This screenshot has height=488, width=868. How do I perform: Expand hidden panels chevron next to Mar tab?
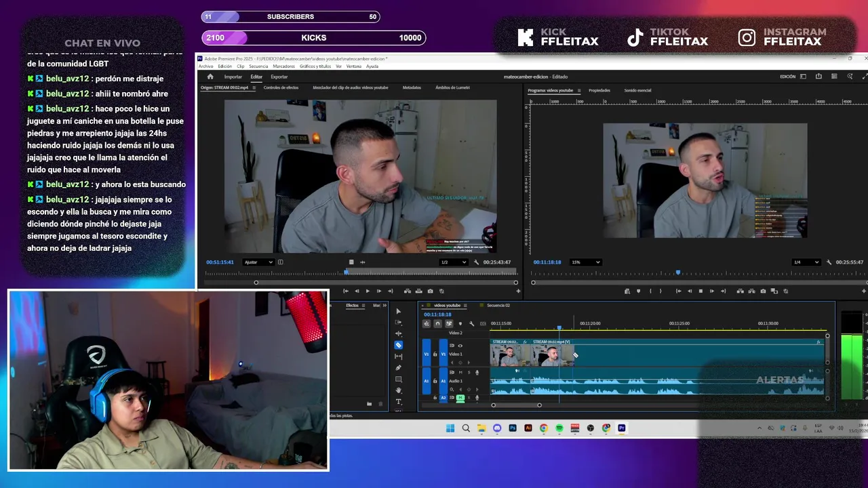tap(384, 306)
